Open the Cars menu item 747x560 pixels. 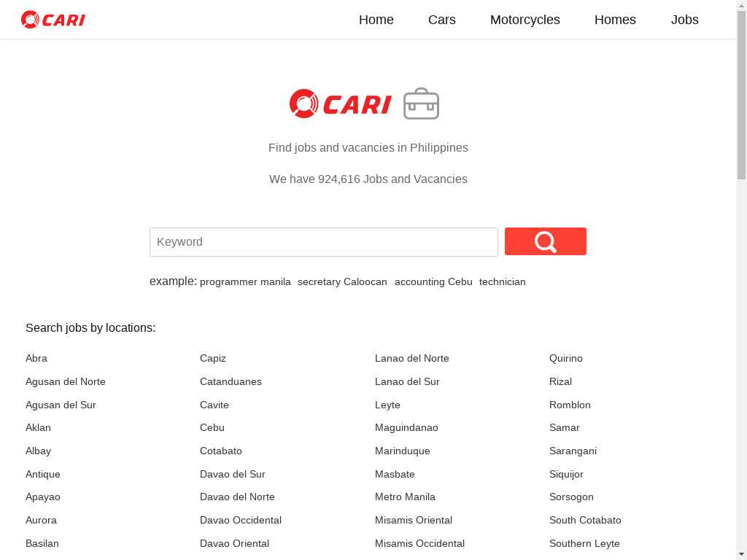[441, 20]
